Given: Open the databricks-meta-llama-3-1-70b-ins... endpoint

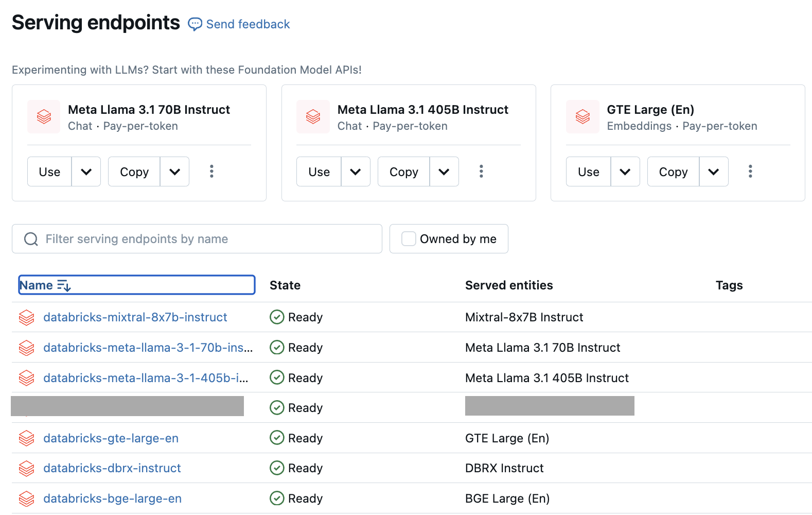Looking at the screenshot, I should [x=148, y=348].
